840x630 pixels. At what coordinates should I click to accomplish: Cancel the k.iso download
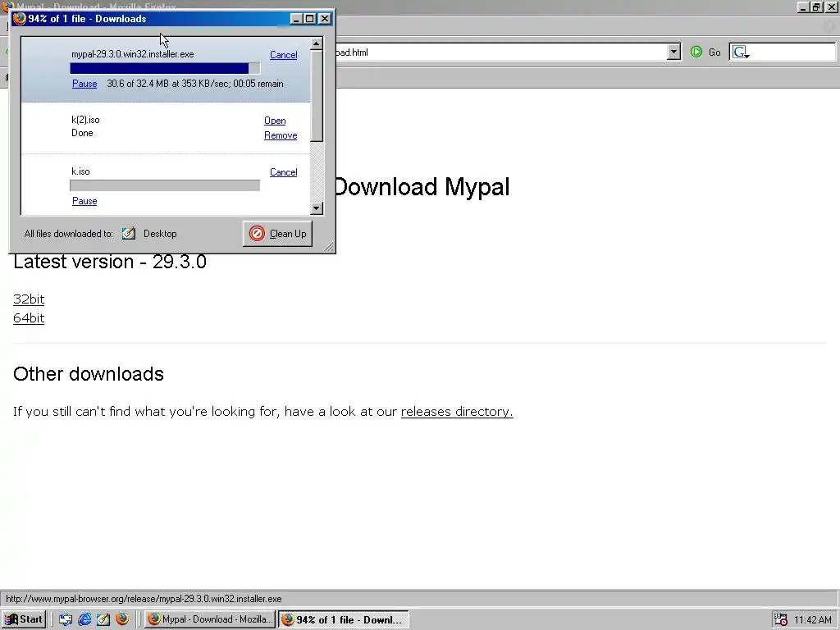(283, 172)
